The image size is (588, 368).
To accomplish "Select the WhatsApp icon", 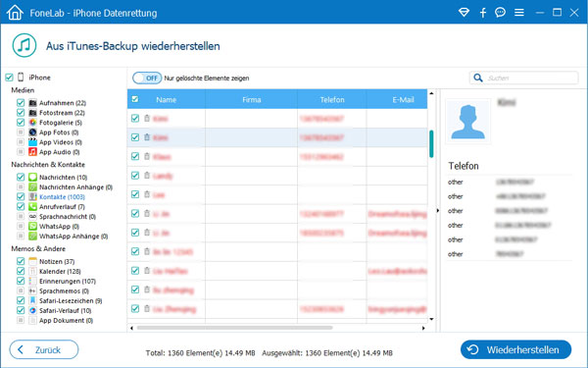I will click(x=32, y=226).
